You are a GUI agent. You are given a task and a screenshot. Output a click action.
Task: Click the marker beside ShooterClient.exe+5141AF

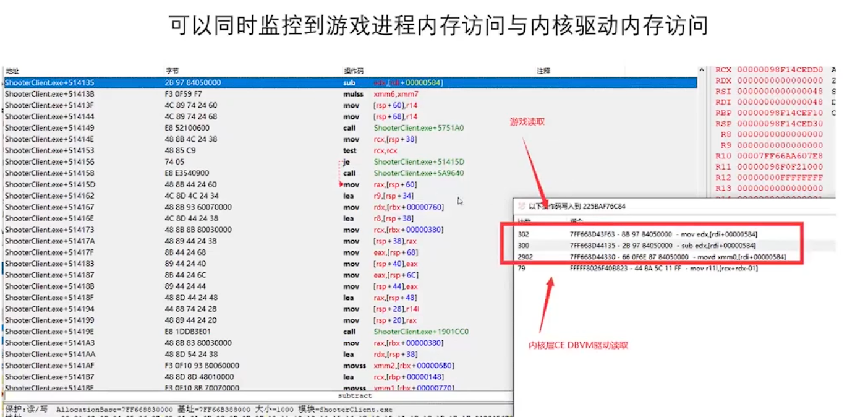coord(2,366)
